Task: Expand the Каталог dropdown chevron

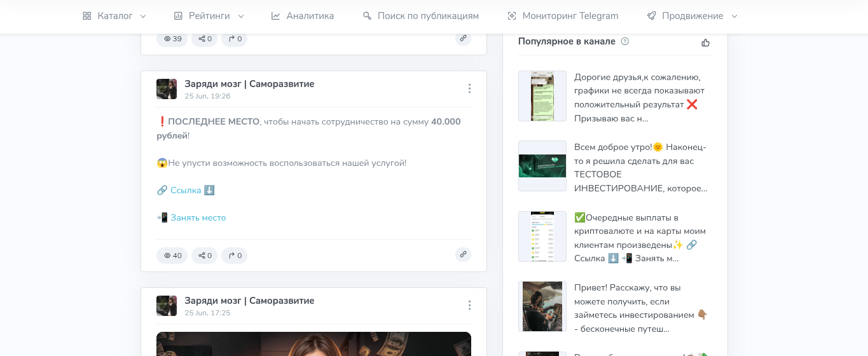Action: [x=143, y=16]
